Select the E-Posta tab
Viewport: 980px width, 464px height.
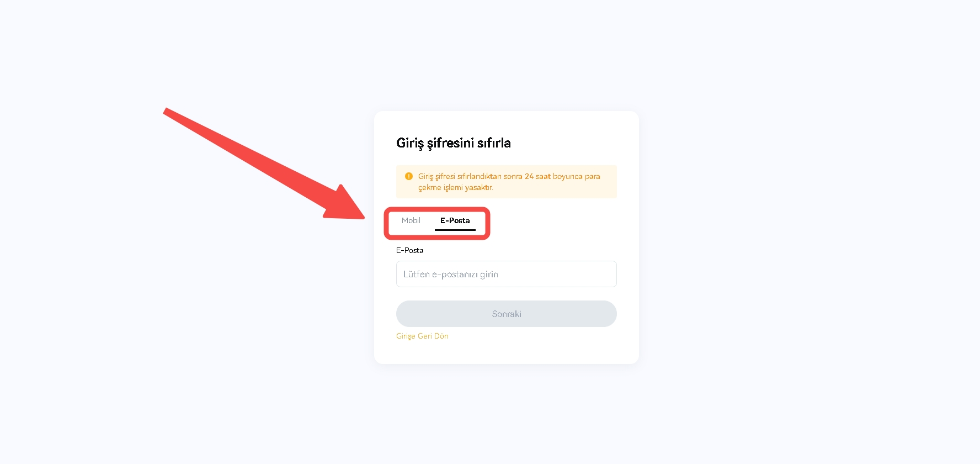point(455,220)
